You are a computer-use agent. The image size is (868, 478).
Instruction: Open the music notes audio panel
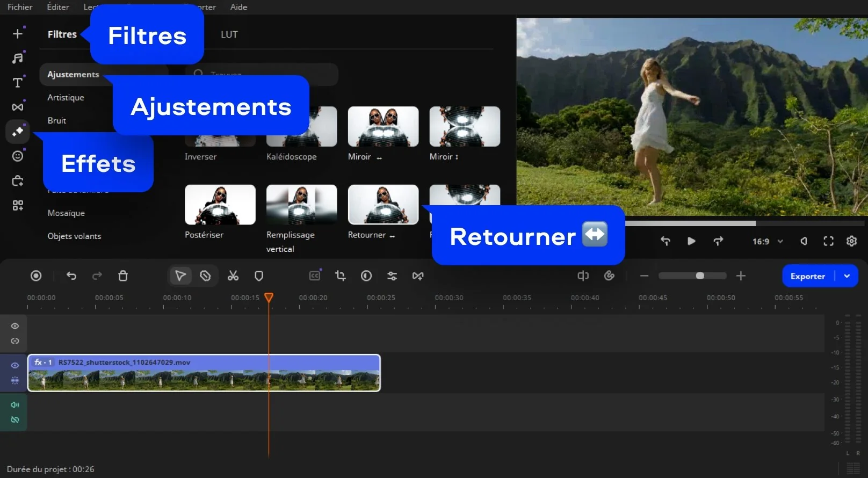(18, 58)
